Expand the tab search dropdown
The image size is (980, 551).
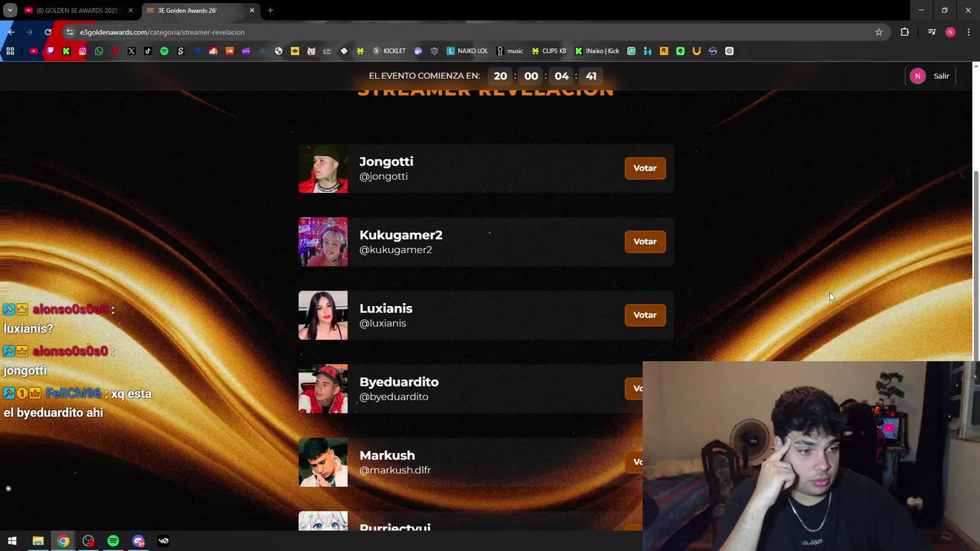click(x=10, y=11)
